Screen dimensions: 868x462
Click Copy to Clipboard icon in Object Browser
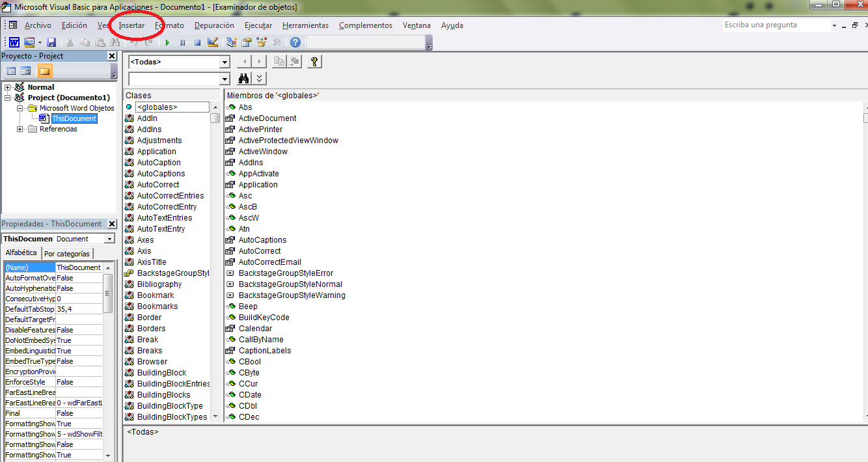280,61
